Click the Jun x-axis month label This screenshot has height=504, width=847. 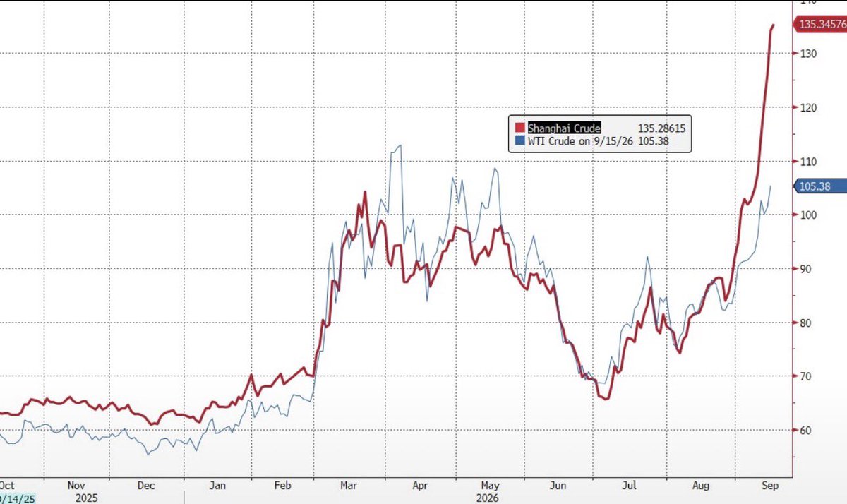pyautogui.click(x=558, y=486)
